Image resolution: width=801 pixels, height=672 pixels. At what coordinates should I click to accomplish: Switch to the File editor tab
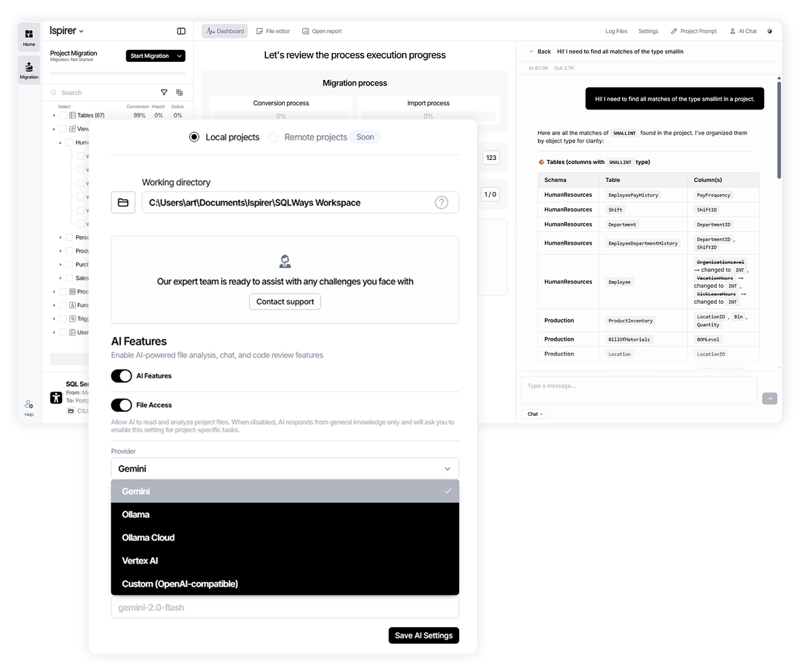273,31
